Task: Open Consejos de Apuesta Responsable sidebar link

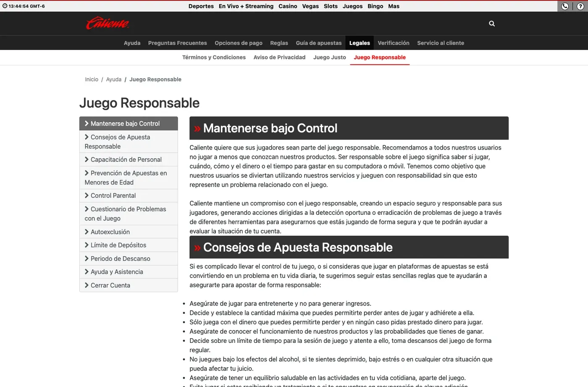Action: [x=129, y=142]
